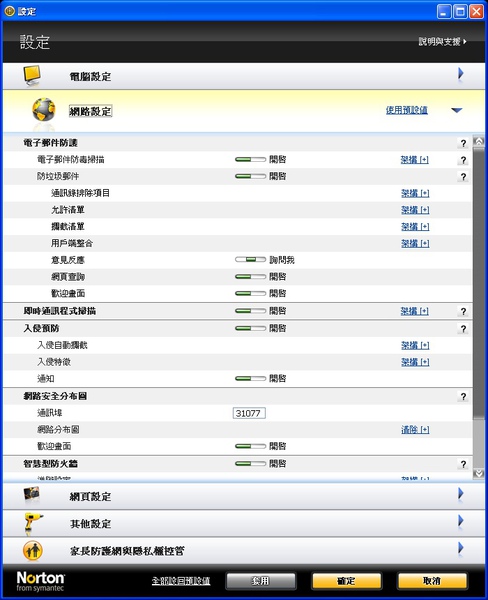
Task: Toggle 通知 switch under 入侵預防
Action: point(250,378)
